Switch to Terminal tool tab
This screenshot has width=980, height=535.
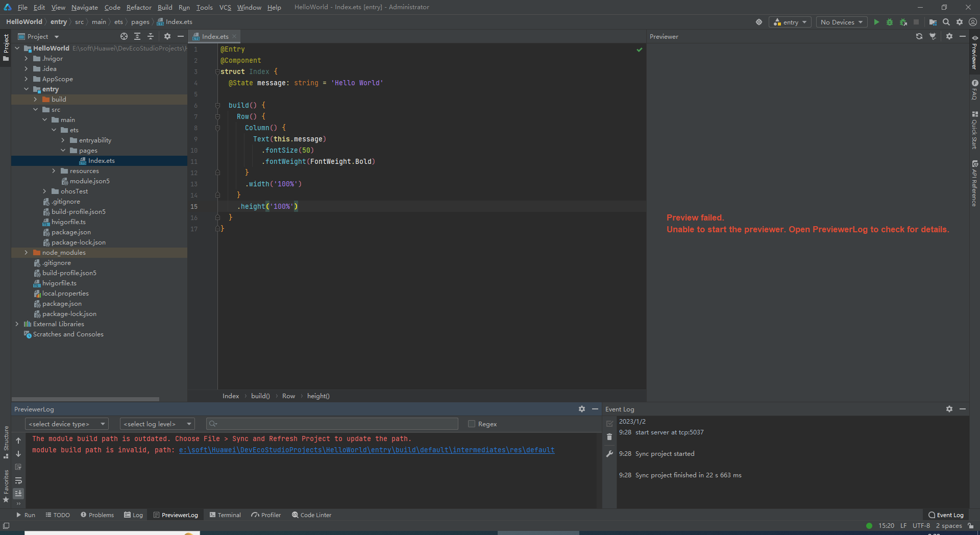tap(225, 515)
